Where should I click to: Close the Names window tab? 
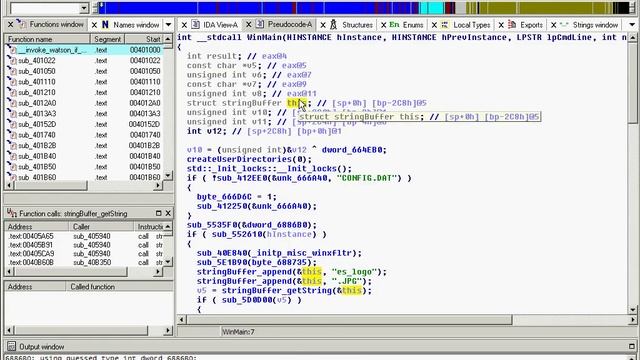[x=94, y=25]
